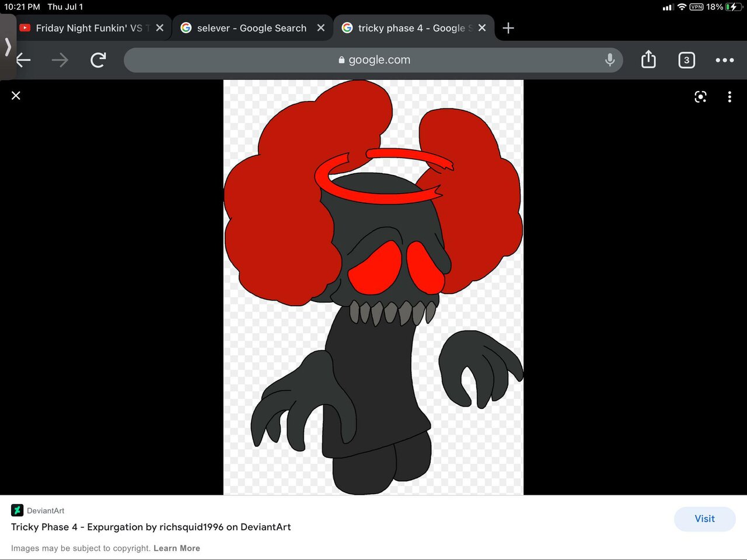The height and width of the screenshot is (560, 747).
Task: Reload the page
Action: [x=98, y=60]
